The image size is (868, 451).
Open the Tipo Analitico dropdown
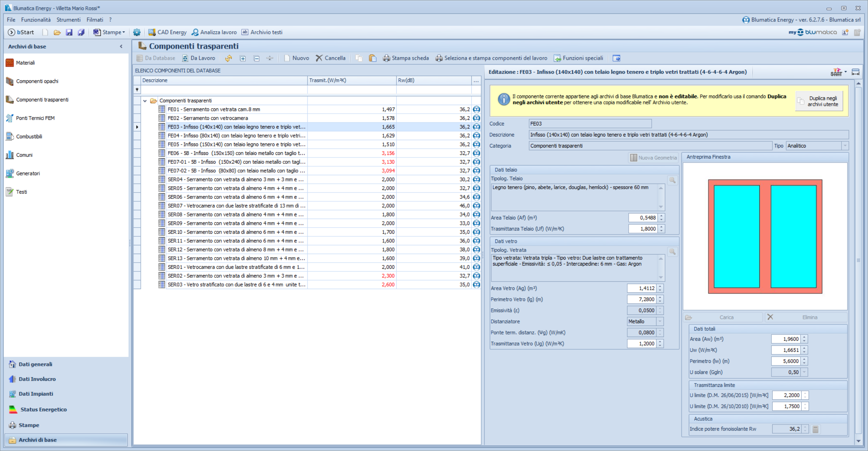tap(845, 146)
